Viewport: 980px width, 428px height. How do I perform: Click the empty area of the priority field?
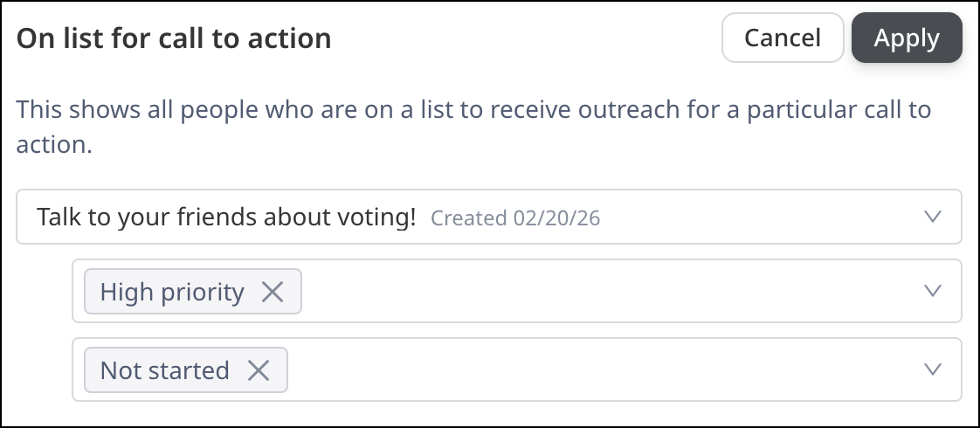pos(611,291)
